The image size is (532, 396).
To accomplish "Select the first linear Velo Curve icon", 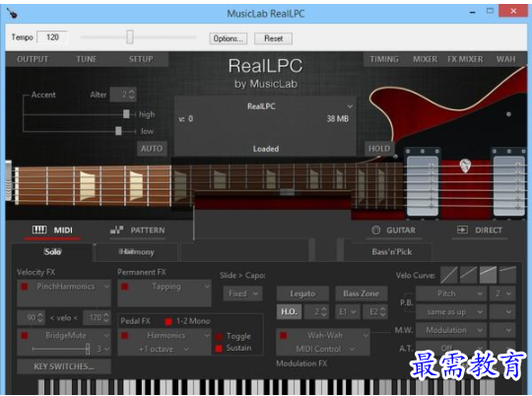I will pyautogui.click(x=449, y=275).
